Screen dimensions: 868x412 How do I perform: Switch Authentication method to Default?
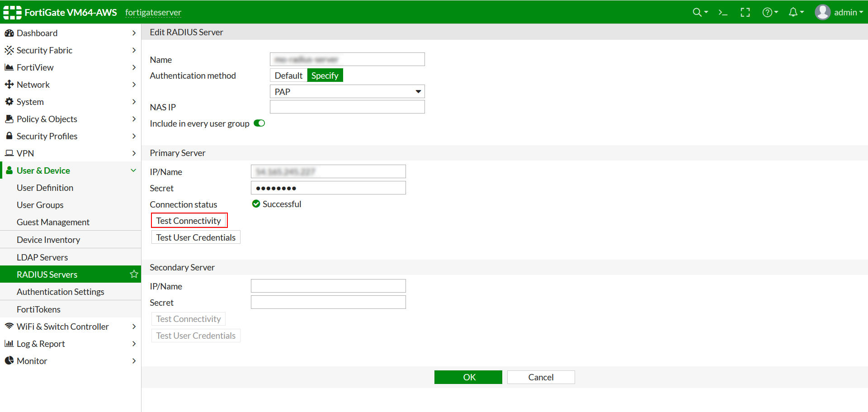click(x=288, y=75)
